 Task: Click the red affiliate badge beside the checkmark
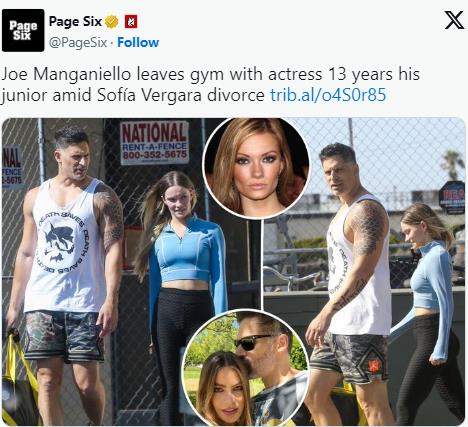[131, 22]
